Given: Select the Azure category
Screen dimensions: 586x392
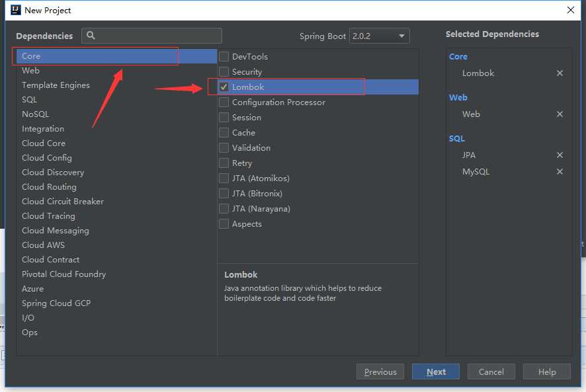Looking at the screenshot, I should pos(116,289).
